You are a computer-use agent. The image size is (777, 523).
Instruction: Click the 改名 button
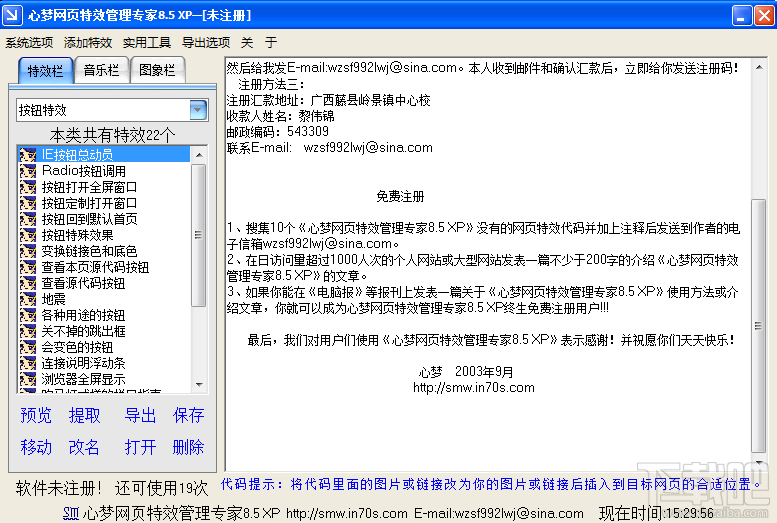click(x=84, y=447)
